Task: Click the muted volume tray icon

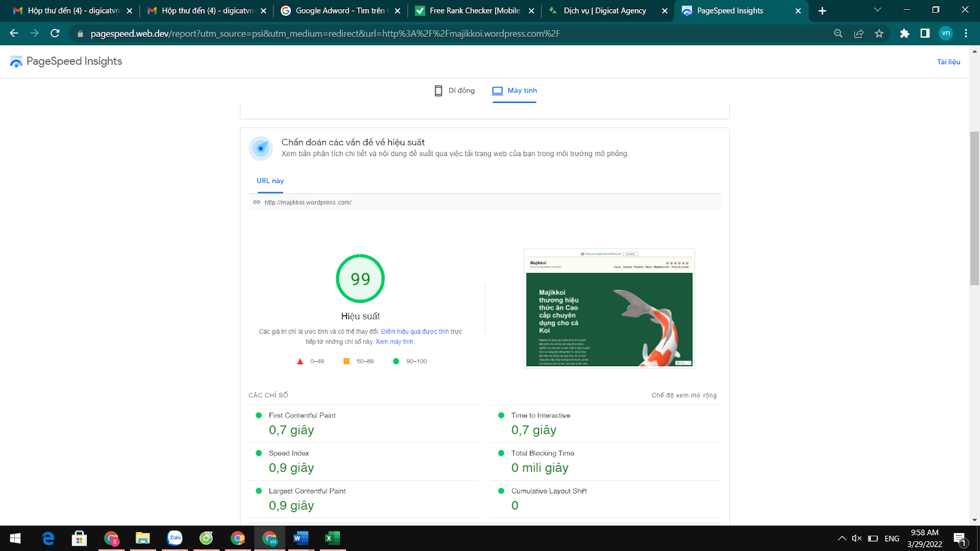Action: [857, 539]
